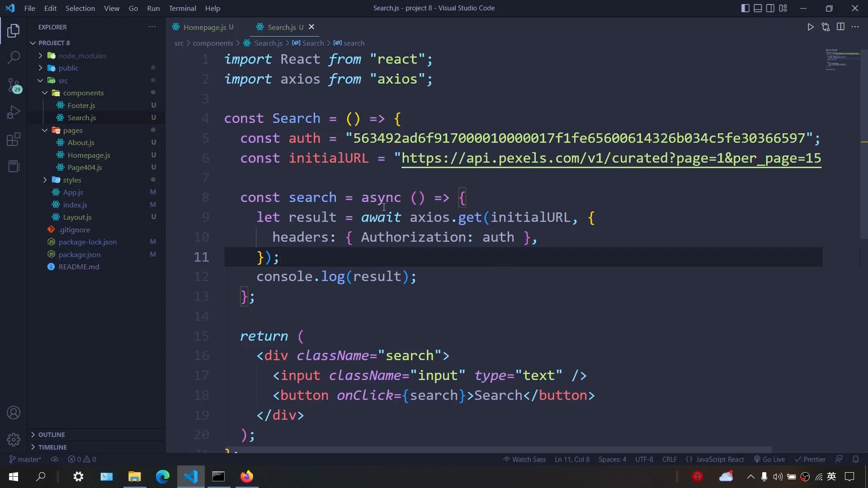Screen dimensions: 868x488
Task: Expand the node_modules folder
Action: 82,56
